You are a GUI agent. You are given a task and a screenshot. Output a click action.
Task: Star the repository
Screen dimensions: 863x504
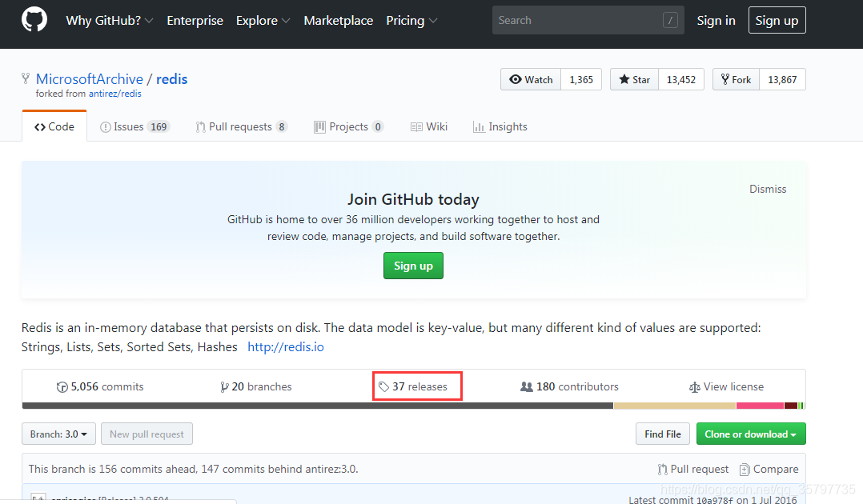(634, 79)
